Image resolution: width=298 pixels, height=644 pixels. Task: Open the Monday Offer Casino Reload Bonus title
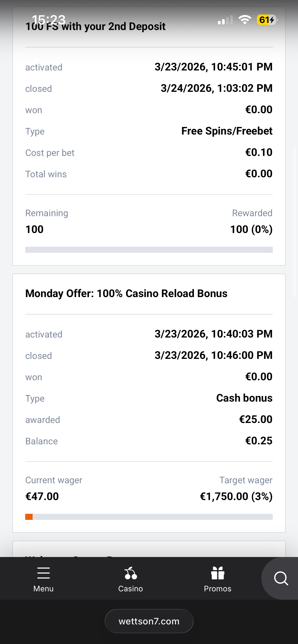126,293
